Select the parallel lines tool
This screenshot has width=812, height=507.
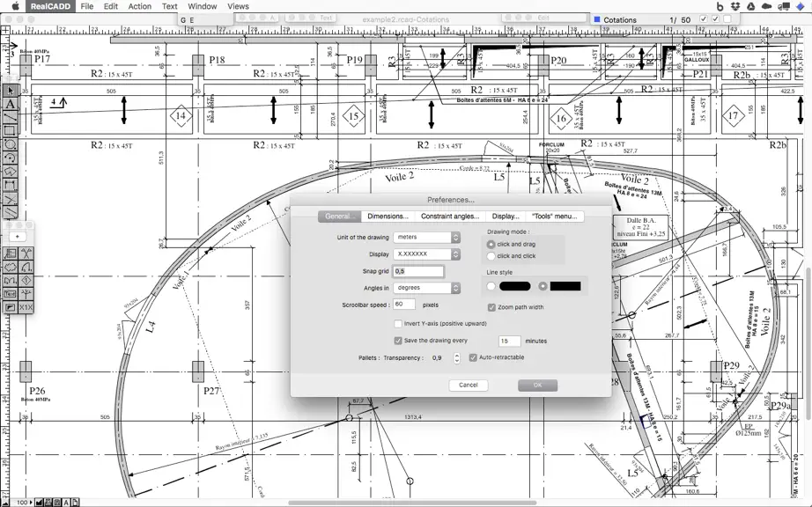(10, 211)
